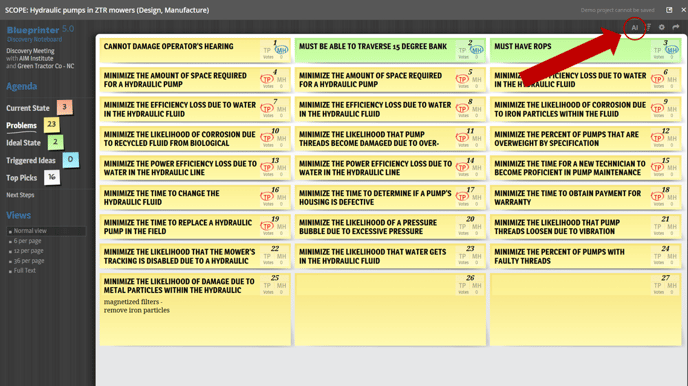Screen dimensions: 688x386
Task: Open Current State agenda item
Action: pyautogui.click(x=28, y=108)
